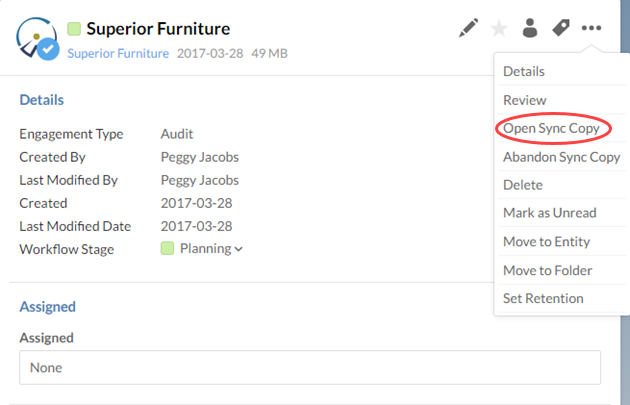This screenshot has height=405, width=630.
Task: Select Mark as Unread
Action: click(550, 213)
